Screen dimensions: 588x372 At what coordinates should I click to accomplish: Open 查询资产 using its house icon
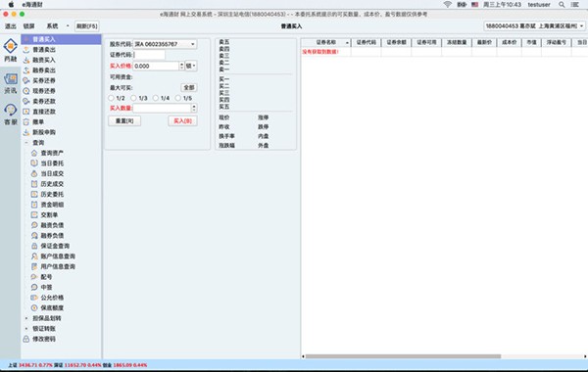tap(34, 153)
